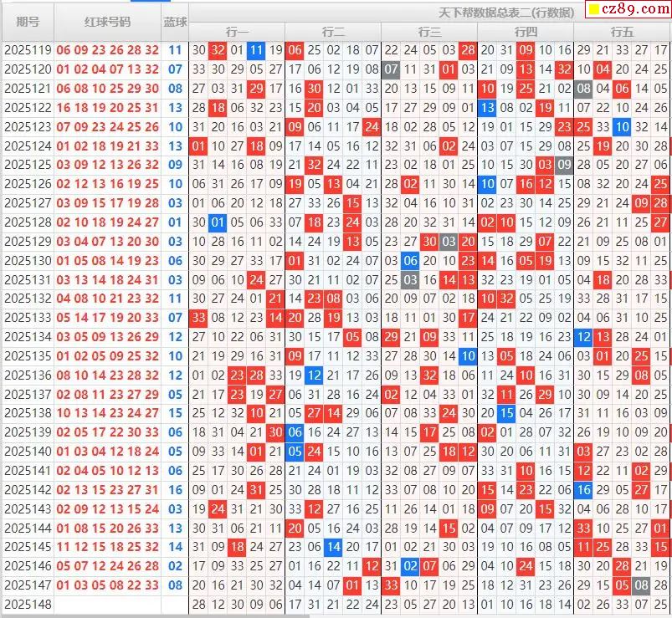Click blue highlighted 15 in row 2025138

coord(506,413)
